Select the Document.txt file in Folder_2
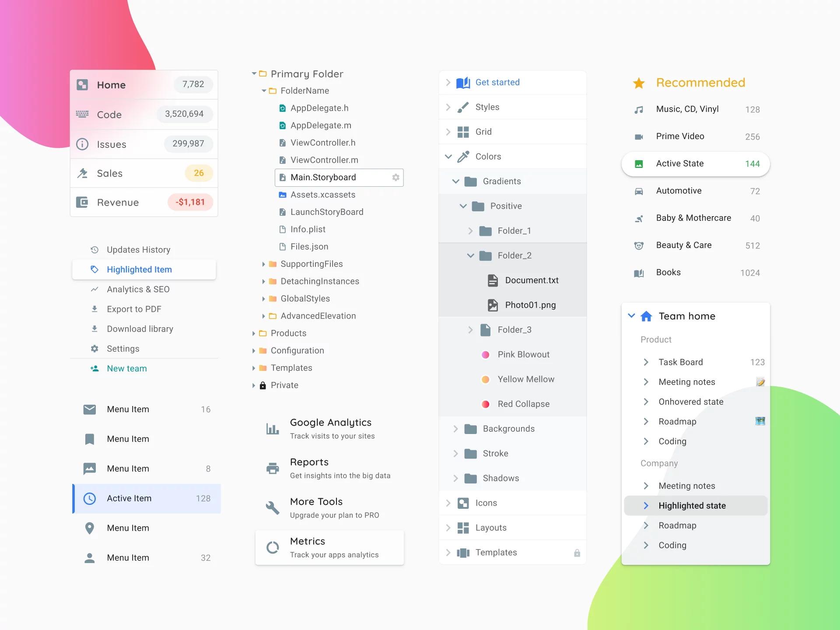Image resolution: width=840 pixels, height=630 pixels. coord(532,280)
